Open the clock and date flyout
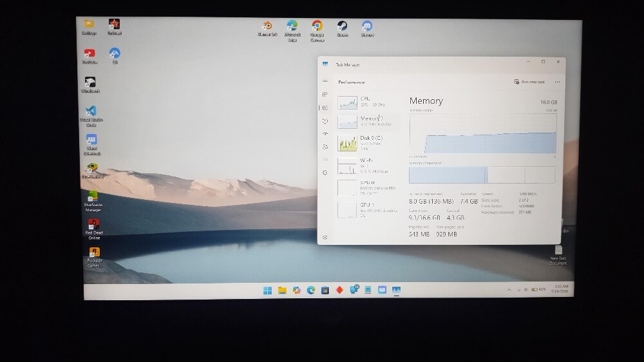The image size is (644, 362). coord(561,289)
